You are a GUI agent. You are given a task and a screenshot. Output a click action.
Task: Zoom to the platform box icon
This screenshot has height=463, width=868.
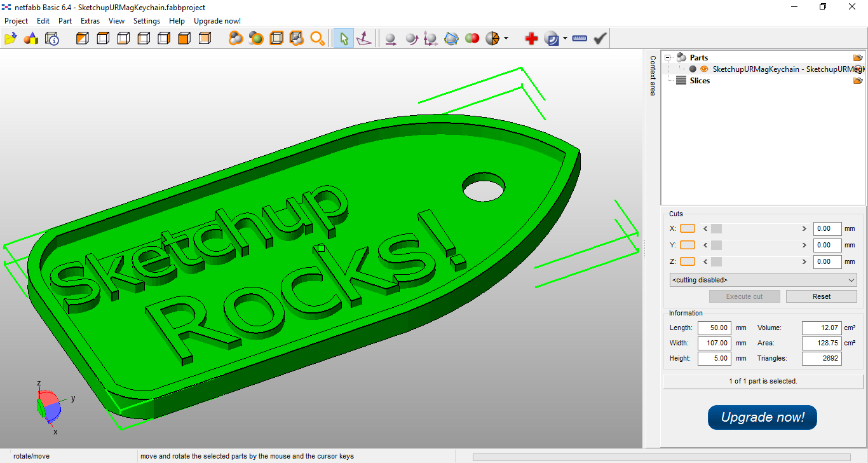click(x=276, y=39)
